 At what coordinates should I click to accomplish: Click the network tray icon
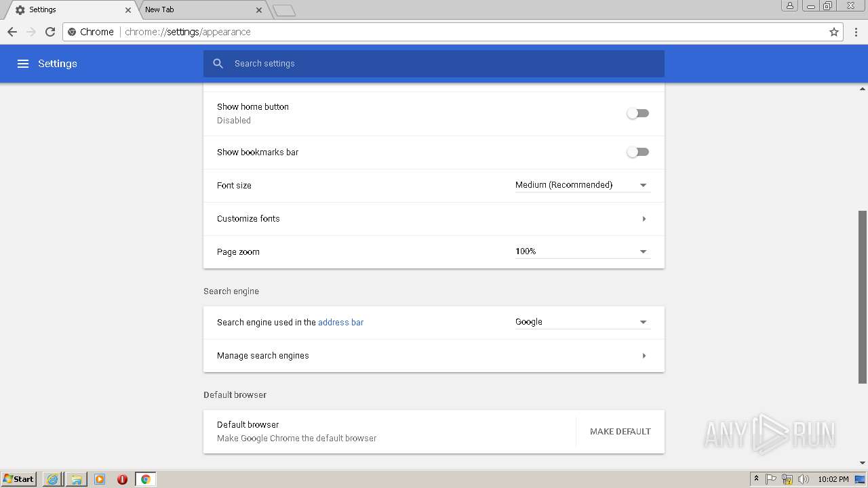point(787,479)
